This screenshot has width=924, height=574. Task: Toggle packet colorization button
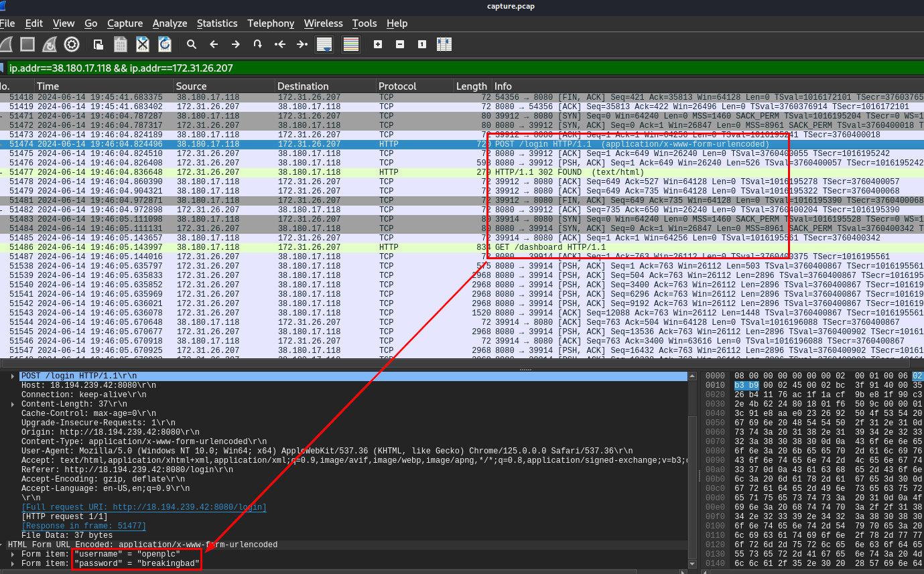click(350, 44)
